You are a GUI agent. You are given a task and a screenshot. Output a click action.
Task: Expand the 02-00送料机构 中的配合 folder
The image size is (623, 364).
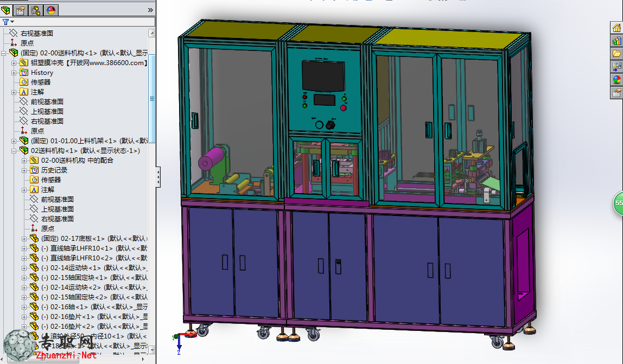click(24, 161)
